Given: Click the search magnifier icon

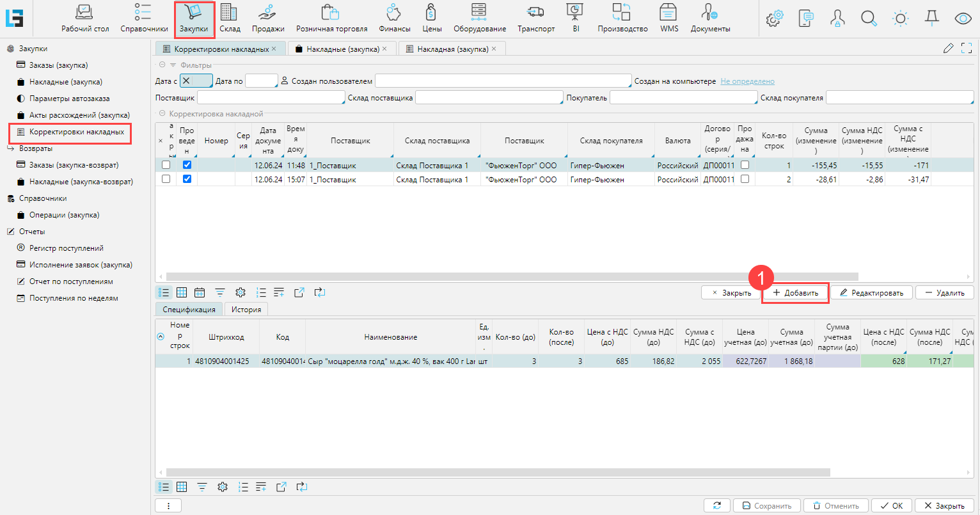Looking at the screenshot, I should 868,19.
